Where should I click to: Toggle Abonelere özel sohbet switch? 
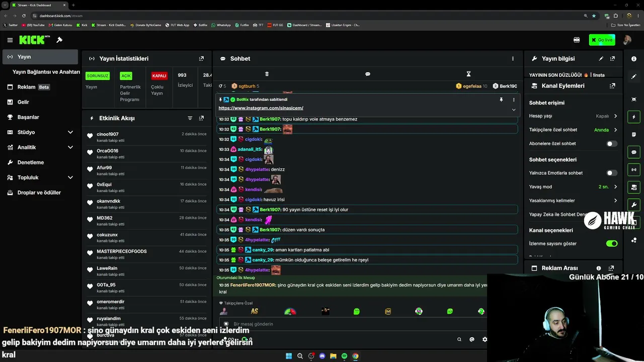611,144
